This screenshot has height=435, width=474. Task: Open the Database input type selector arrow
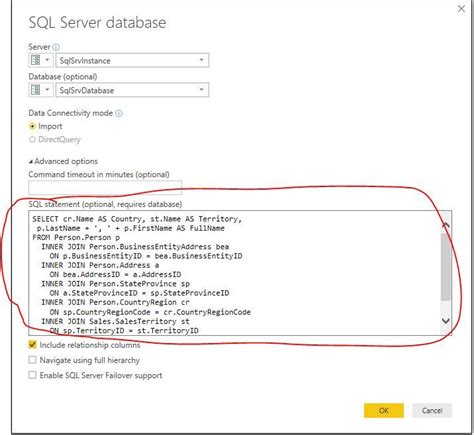[x=47, y=90]
